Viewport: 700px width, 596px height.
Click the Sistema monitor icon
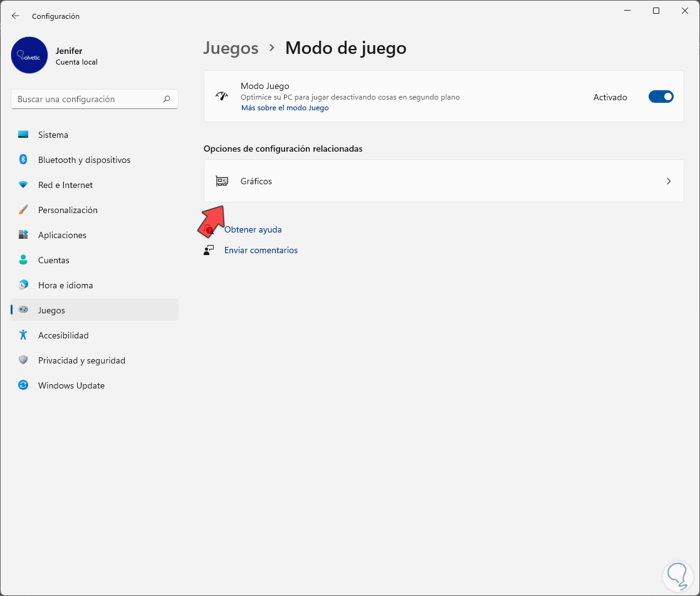[23, 135]
